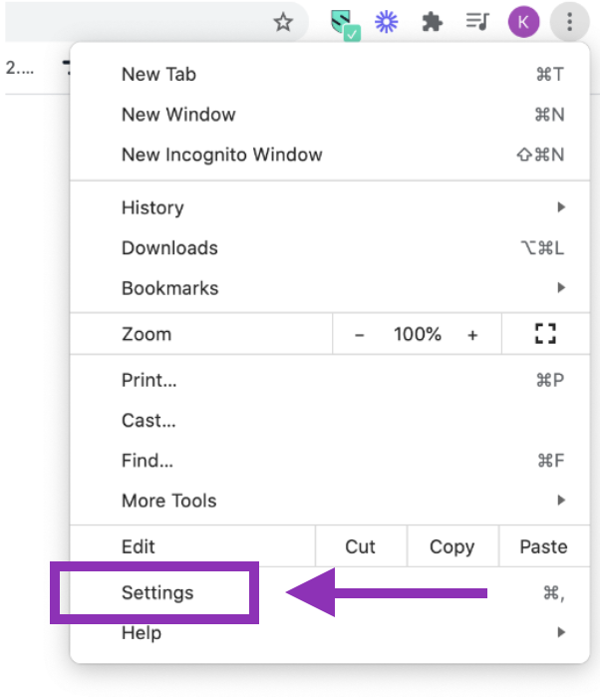Click the purple K profile avatar
The width and height of the screenshot is (600, 700).
point(523,22)
